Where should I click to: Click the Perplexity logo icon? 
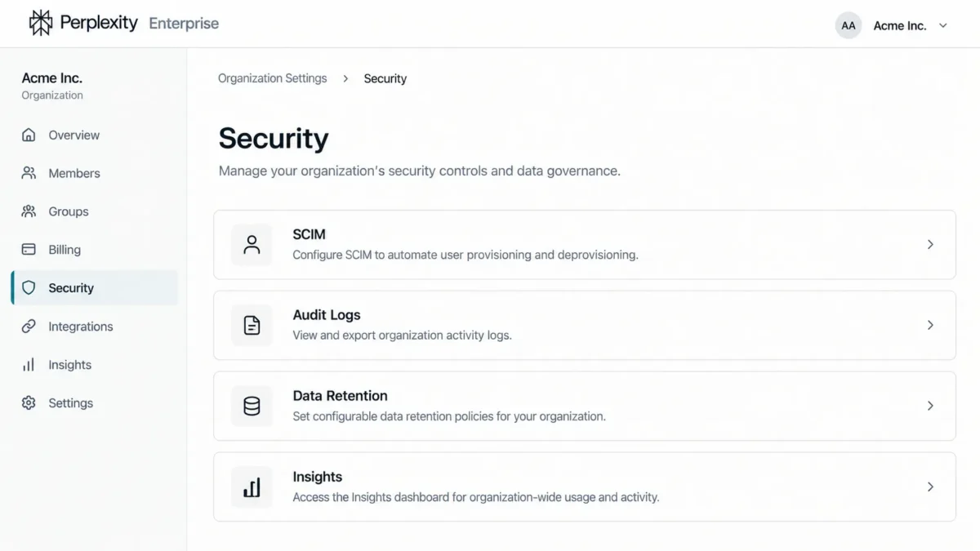40,23
